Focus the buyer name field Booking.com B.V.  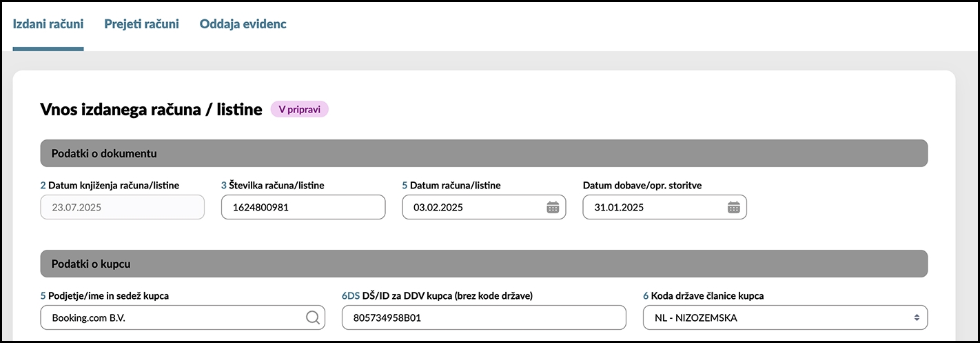[x=183, y=317]
